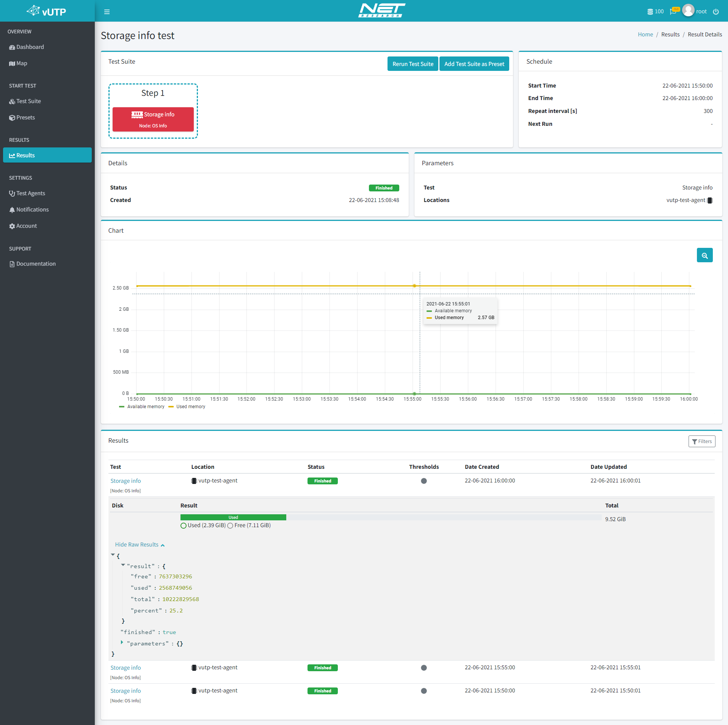The height and width of the screenshot is (725, 728).
Task: Click Rerun Test Suite button
Action: click(413, 64)
